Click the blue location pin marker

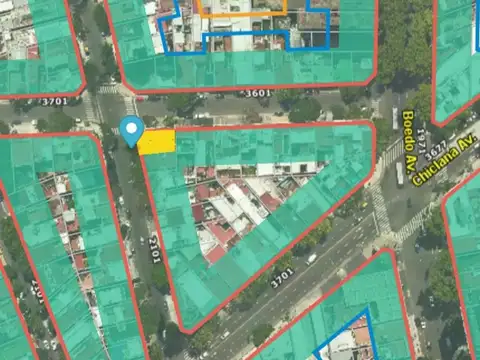[132, 131]
